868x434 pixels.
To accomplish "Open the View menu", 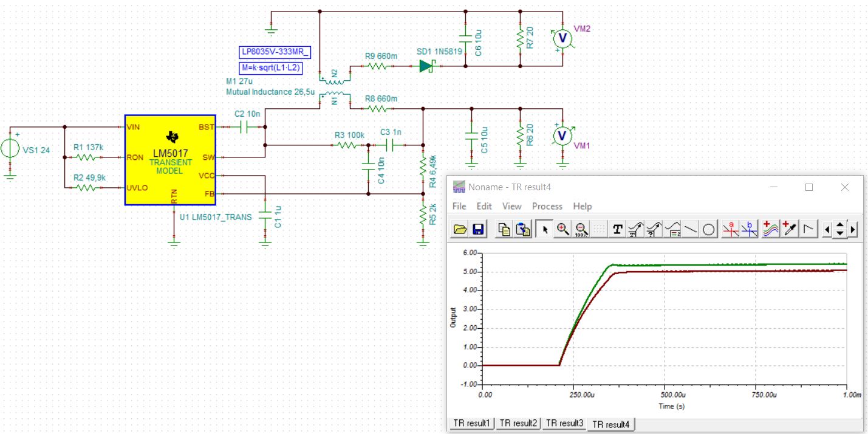I will [511, 206].
